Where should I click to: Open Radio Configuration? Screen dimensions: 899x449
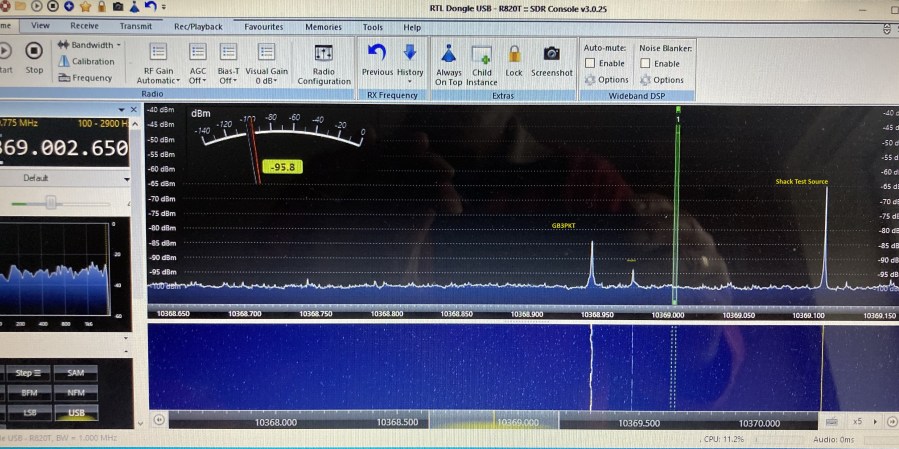[323, 63]
